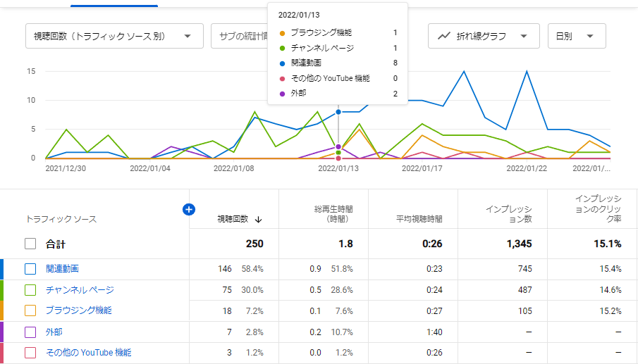
Task: Open the 外部 traffic source link
Action: point(54,332)
